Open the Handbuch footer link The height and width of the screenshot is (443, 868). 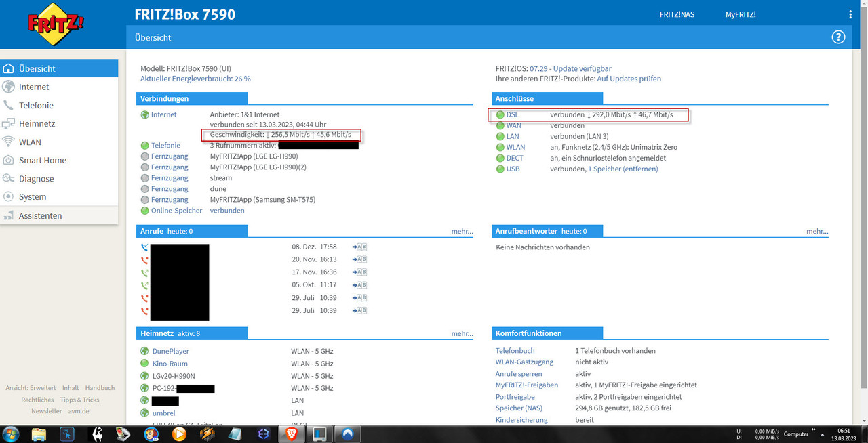[100, 388]
